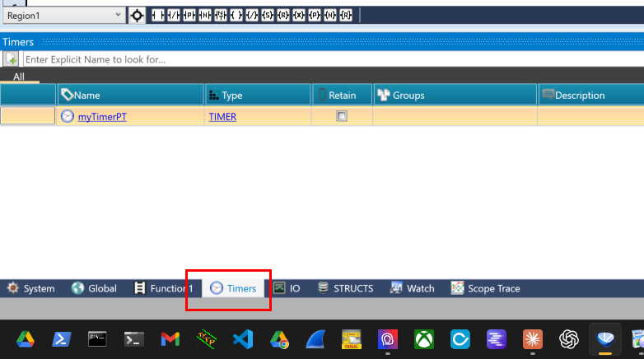Open the Region1 dropdown
Screen dimensions: 644x359
click(x=117, y=16)
